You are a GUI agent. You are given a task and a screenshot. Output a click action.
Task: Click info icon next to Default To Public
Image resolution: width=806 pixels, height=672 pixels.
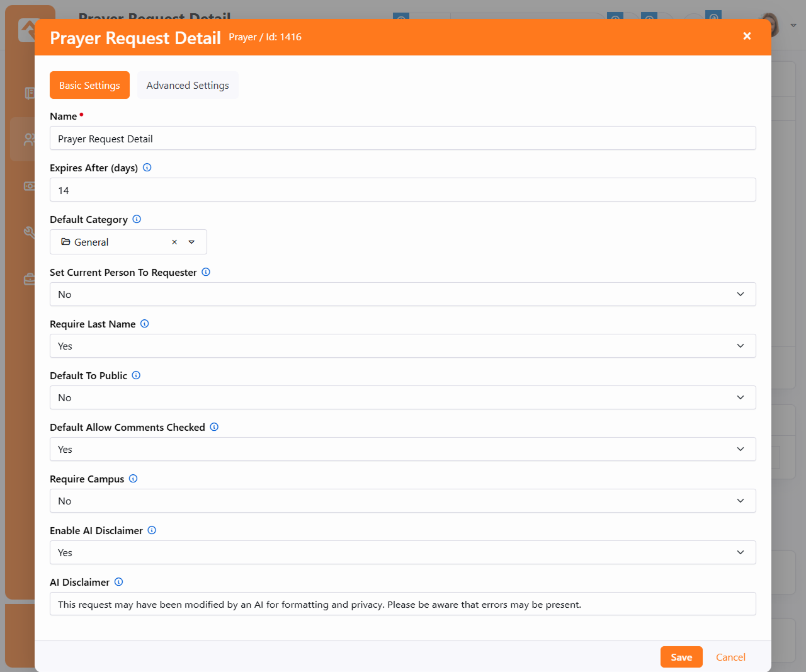(136, 375)
